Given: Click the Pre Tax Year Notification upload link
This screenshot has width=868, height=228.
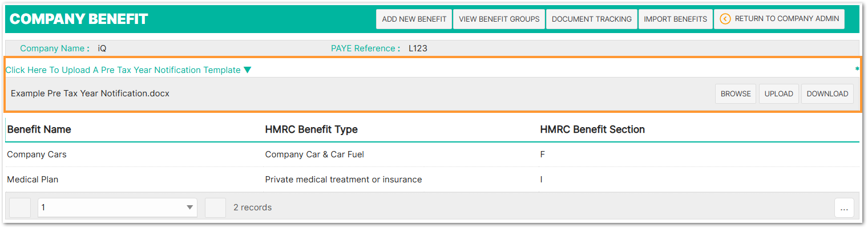Looking at the screenshot, I should tap(123, 70).
